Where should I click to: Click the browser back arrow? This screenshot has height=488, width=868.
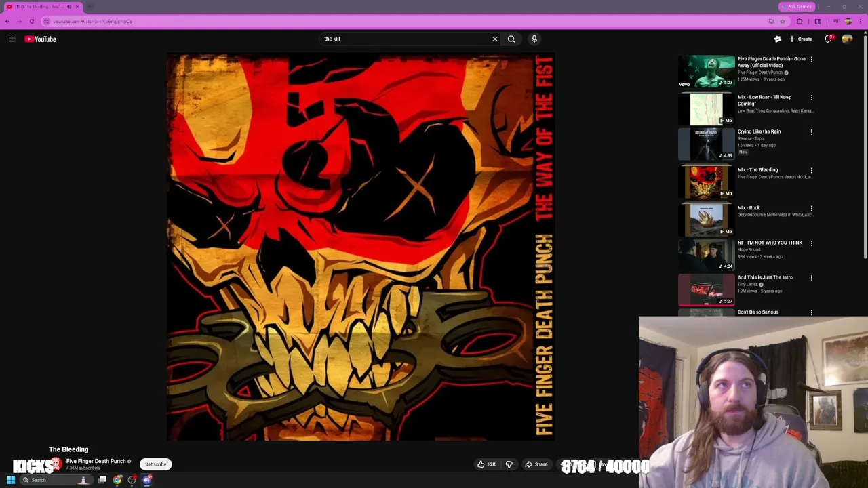7,21
